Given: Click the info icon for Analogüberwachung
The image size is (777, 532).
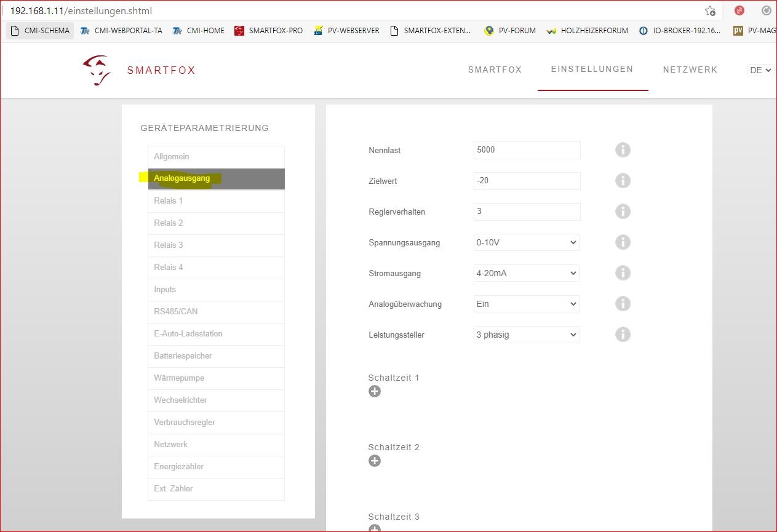Looking at the screenshot, I should [623, 304].
